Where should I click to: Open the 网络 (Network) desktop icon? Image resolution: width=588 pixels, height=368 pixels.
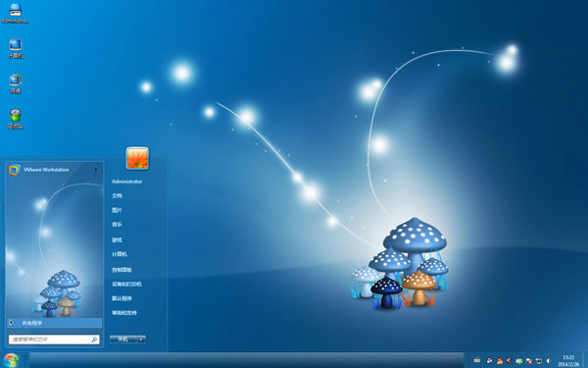tap(16, 83)
